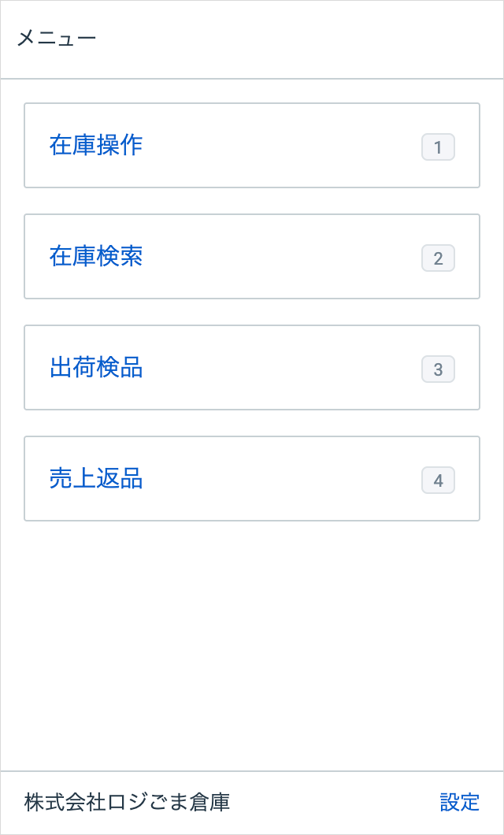Open the 売上返品 menu item

pos(252,479)
